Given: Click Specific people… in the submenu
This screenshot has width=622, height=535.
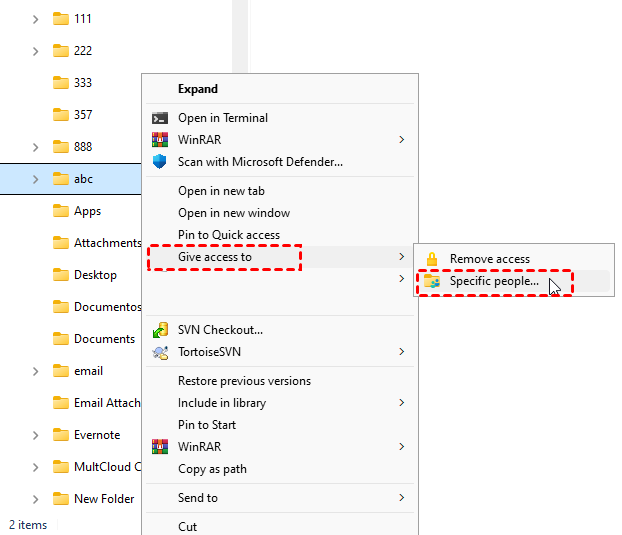Looking at the screenshot, I should [x=494, y=282].
